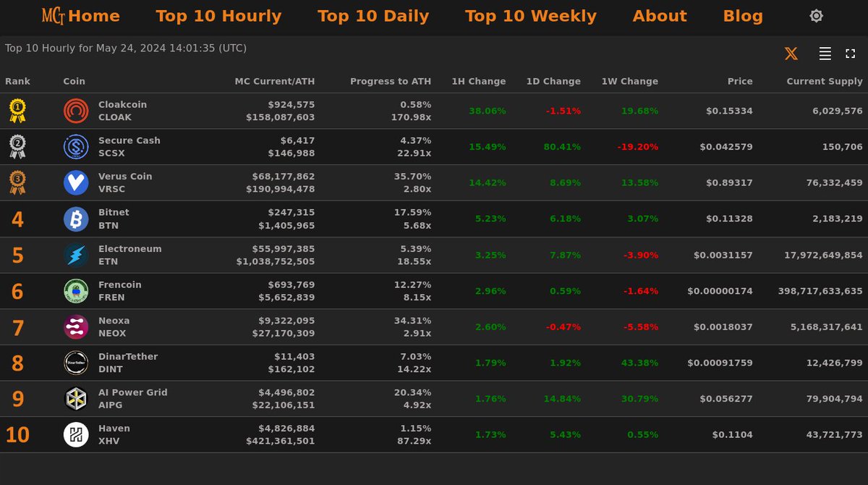Image resolution: width=868 pixels, height=485 pixels.
Task: Sort by MC Current/ATH column header
Action: (x=275, y=81)
